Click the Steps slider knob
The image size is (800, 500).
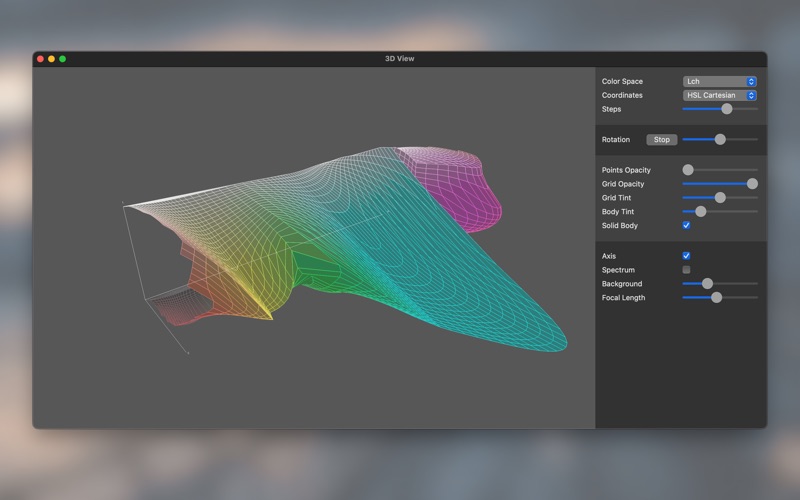click(727, 109)
